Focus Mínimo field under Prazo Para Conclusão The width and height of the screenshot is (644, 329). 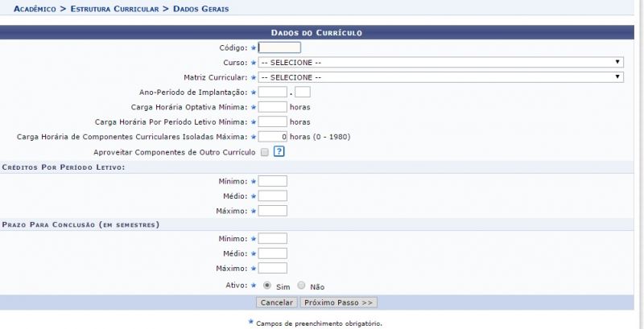(x=272, y=239)
